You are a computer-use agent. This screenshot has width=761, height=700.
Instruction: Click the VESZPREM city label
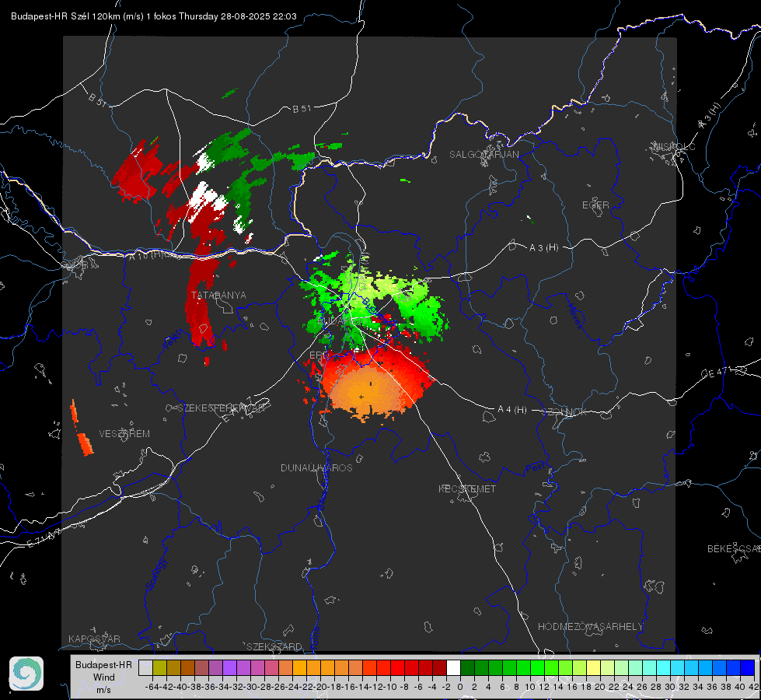(x=124, y=434)
